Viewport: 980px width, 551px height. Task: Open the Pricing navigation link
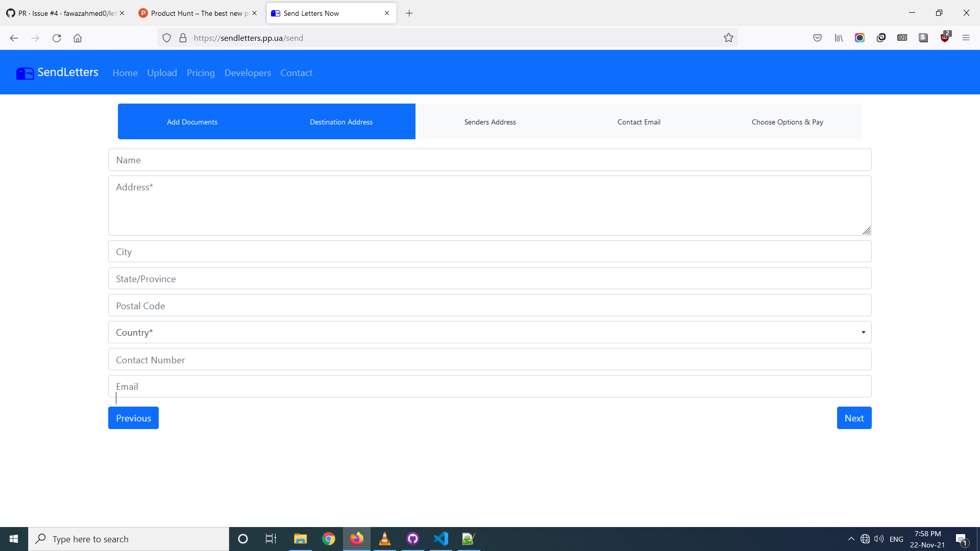tap(201, 73)
